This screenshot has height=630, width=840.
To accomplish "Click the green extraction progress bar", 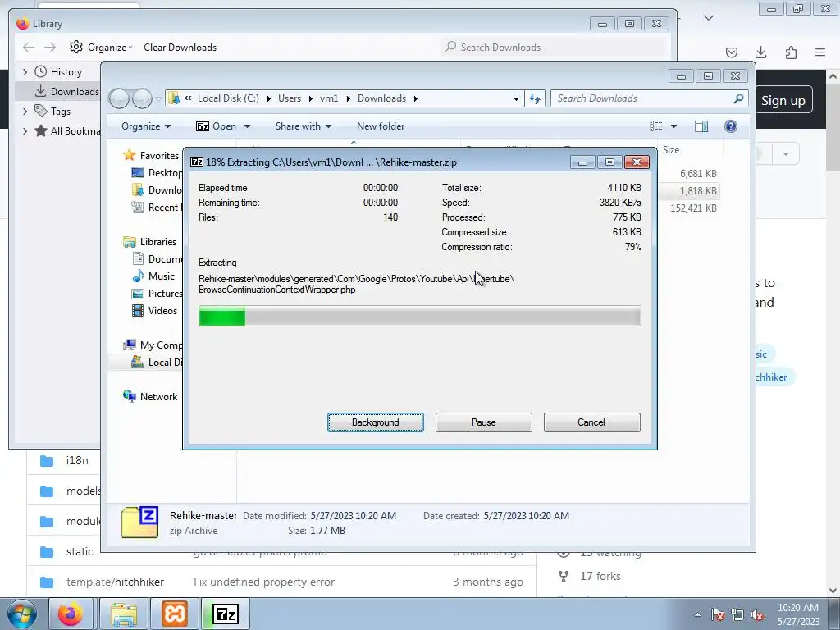I will pos(419,316).
